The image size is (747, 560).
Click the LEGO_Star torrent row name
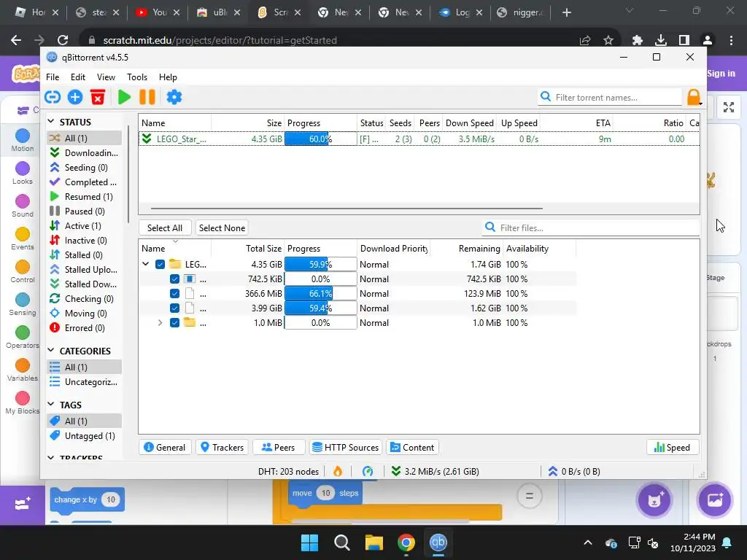(x=181, y=139)
